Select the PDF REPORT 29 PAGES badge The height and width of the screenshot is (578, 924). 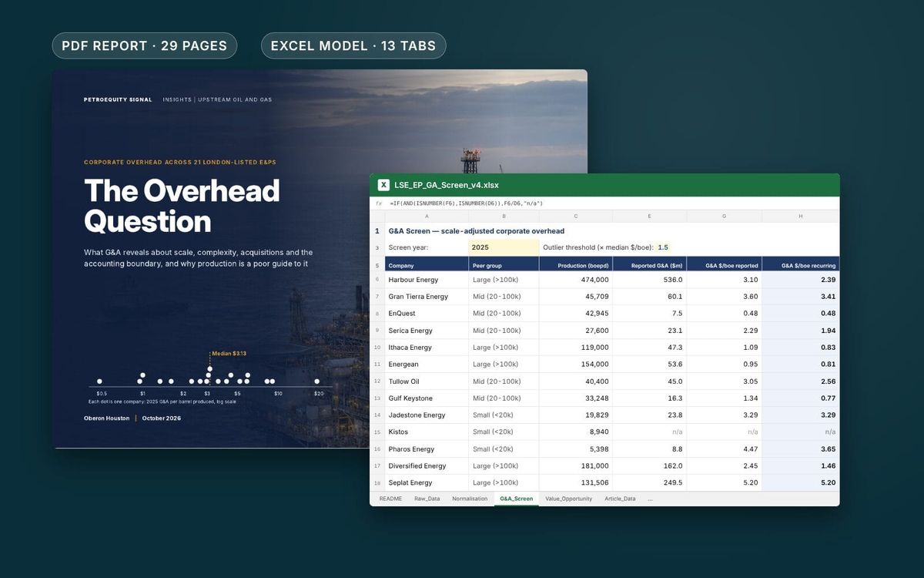click(145, 45)
